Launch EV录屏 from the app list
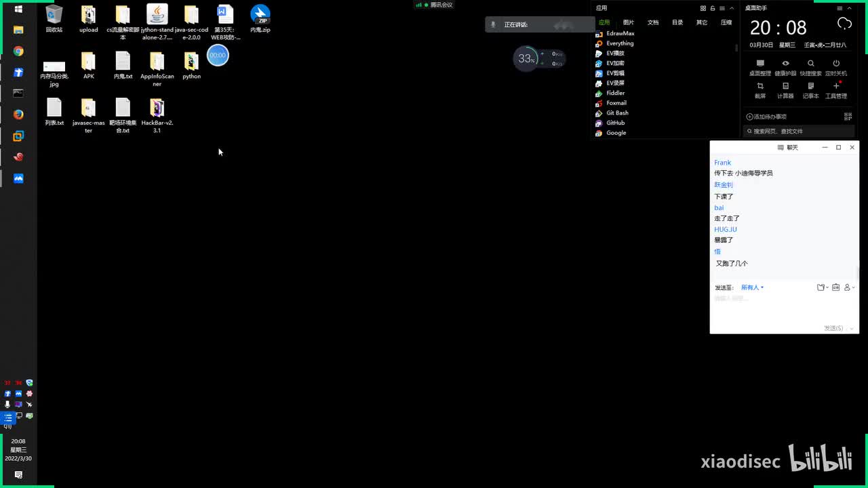 click(610, 83)
